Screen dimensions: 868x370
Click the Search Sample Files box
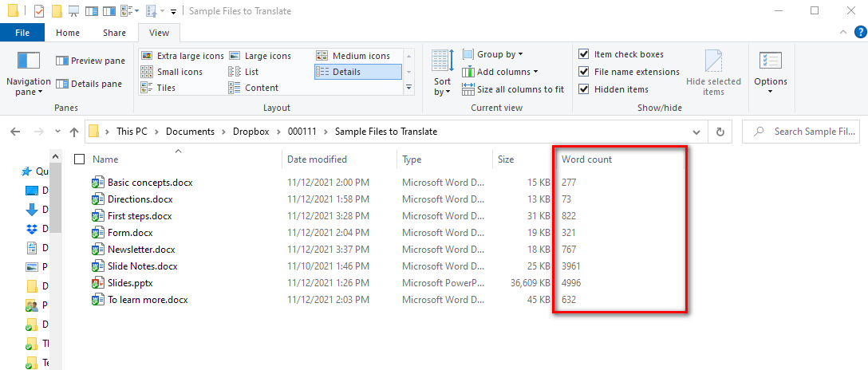pyautogui.click(x=801, y=132)
